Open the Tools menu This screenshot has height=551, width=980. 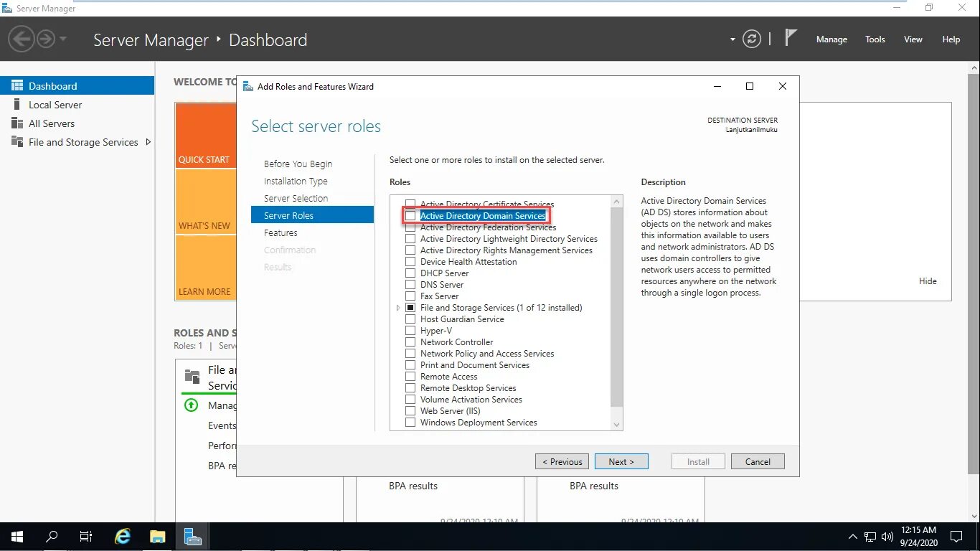875,39
